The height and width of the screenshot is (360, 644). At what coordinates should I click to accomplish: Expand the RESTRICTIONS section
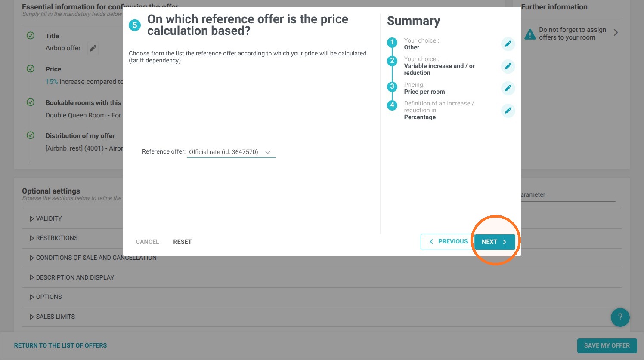[53, 238]
